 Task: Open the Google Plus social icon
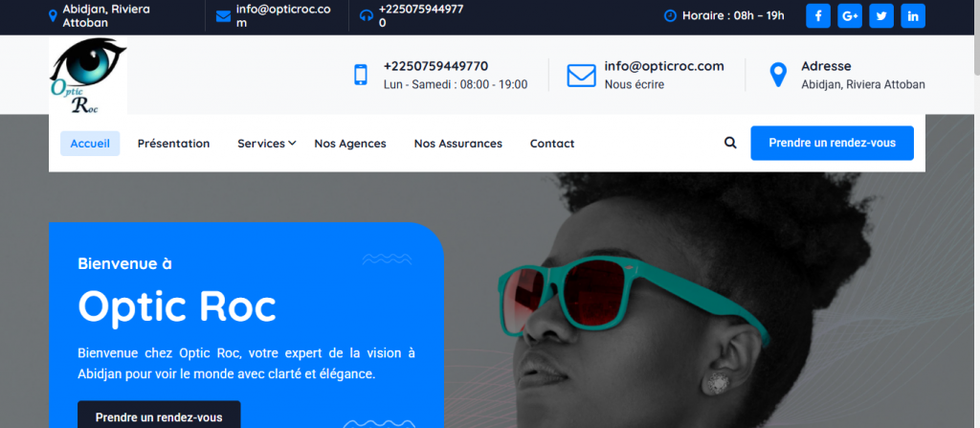coord(850,16)
